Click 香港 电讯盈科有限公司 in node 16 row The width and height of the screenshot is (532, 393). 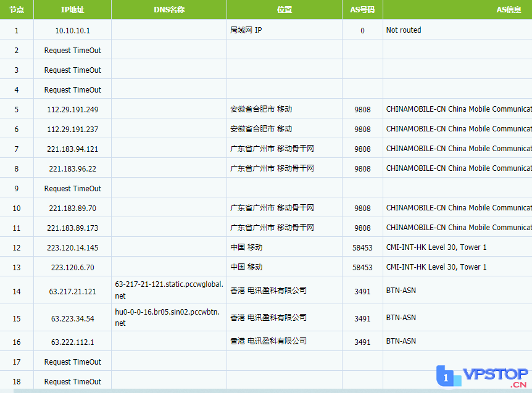coord(268,341)
